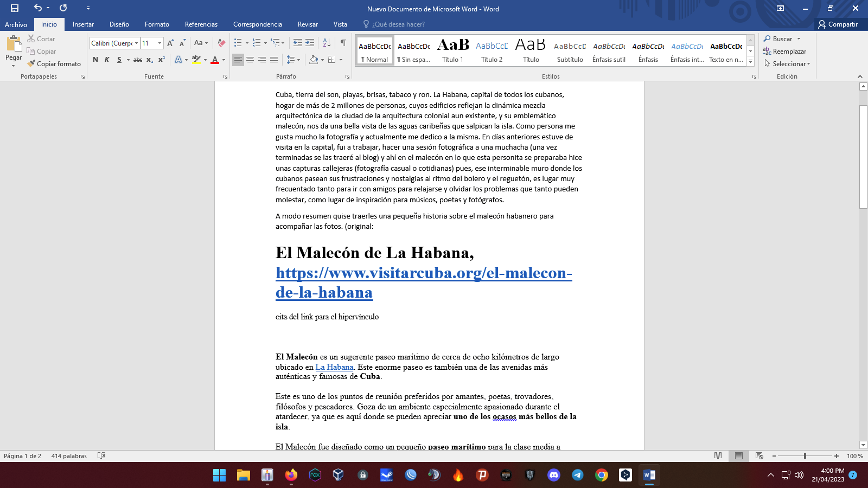Open Ribbon Display Options

coord(780,8)
